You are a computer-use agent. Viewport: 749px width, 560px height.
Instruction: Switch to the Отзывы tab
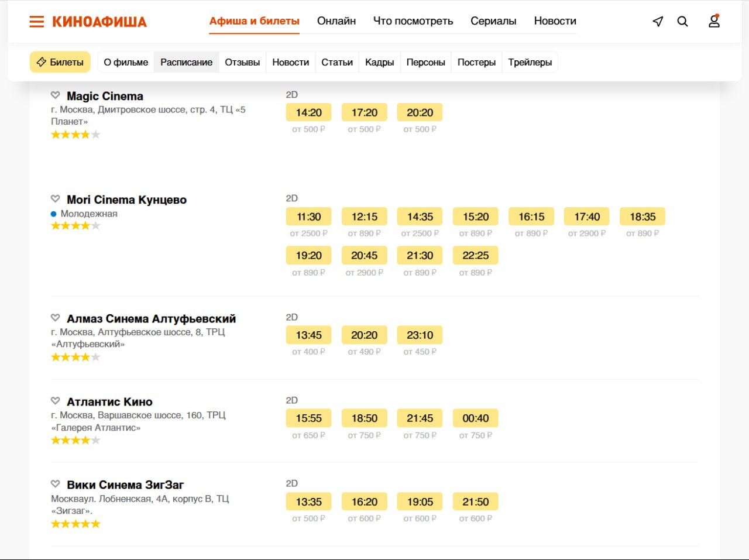coord(242,62)
